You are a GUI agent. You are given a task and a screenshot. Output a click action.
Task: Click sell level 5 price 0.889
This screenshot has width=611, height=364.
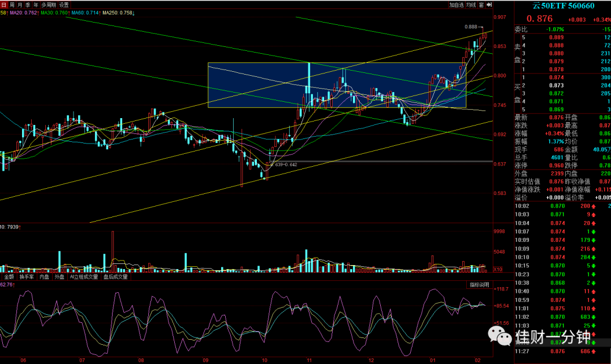click(x=557, y=37)
